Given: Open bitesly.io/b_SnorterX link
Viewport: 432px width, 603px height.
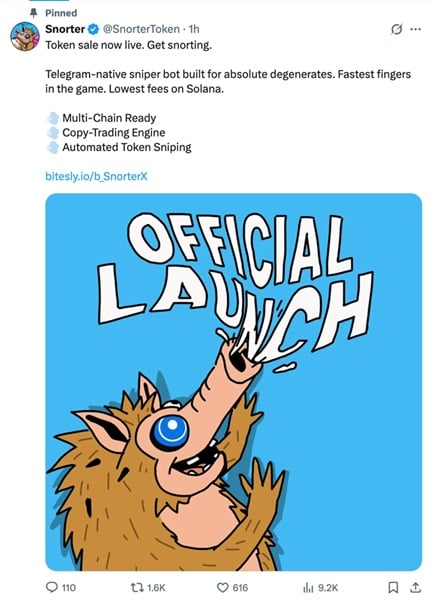Looking at the screenshot, I should (96, 176).
